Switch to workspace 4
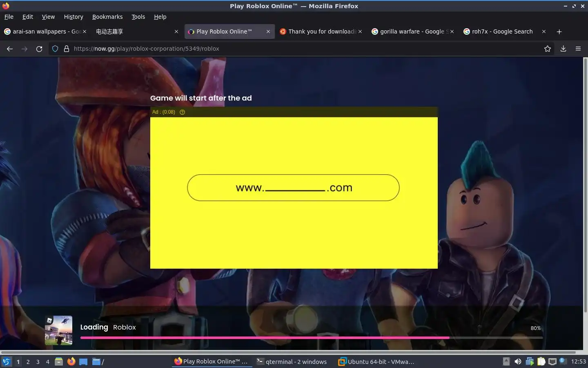The width and height of the screenshot is (588, 368). point(47,362)
